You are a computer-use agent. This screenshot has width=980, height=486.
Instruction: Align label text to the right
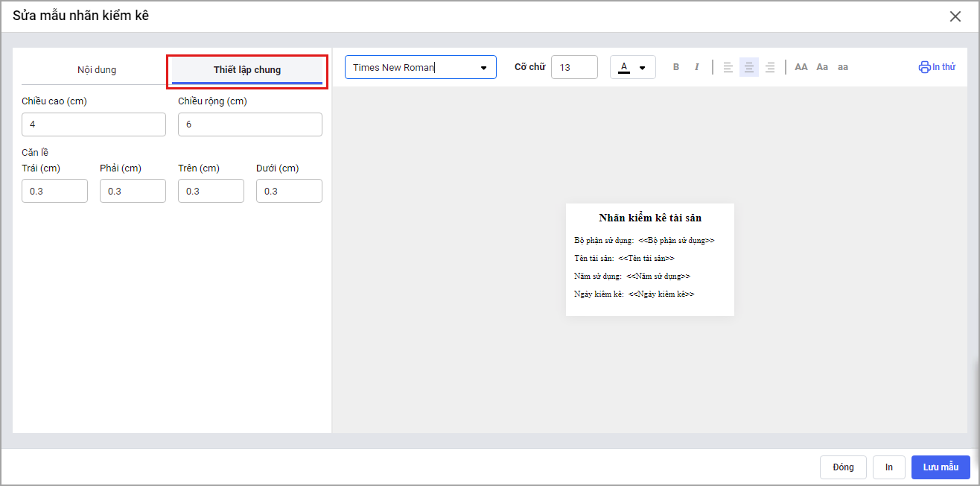pyautogui.click(x=770, y=67)
